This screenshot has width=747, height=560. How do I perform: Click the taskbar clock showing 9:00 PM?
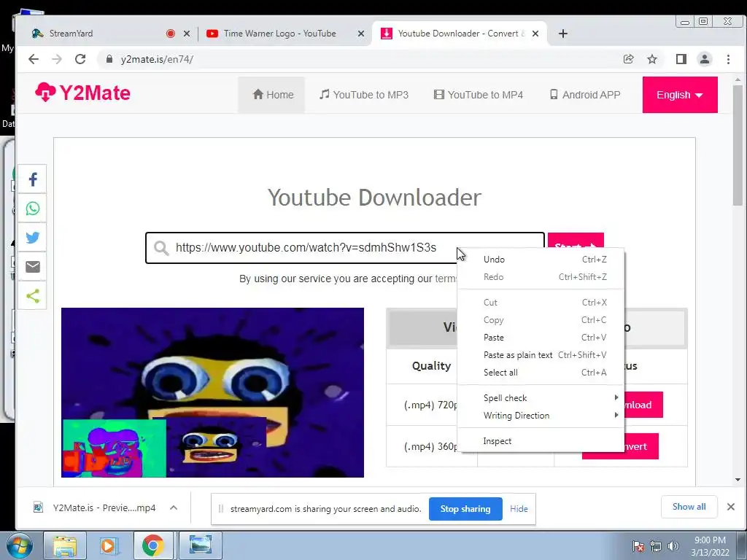(710, 546)
